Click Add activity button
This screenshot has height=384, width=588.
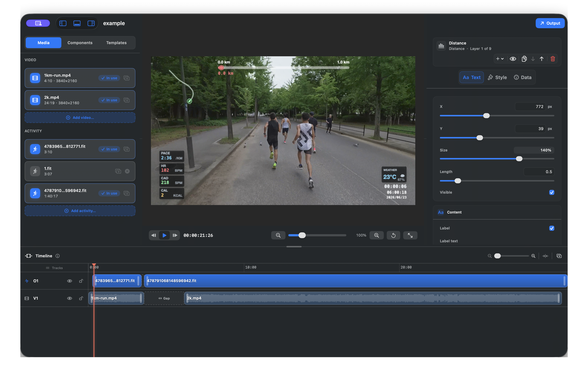80,211
